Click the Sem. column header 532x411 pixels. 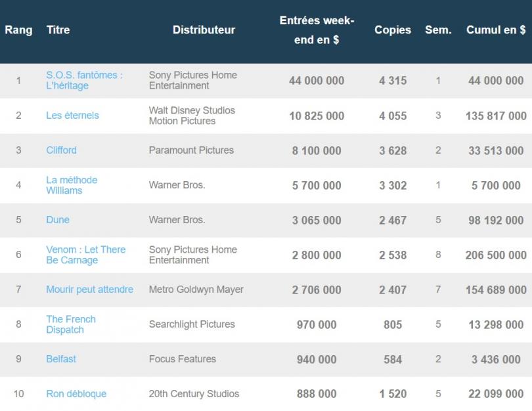coord(438,30)
